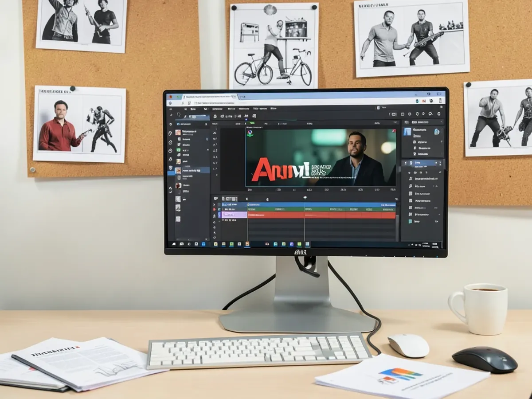Click the large blue thumbnail in the right panel
532x399 pixels.
tap(407, 132)
